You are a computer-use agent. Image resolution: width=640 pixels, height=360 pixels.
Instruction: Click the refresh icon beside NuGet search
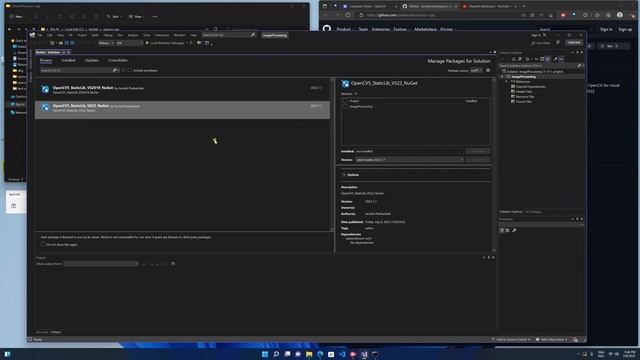pos(124,71)
